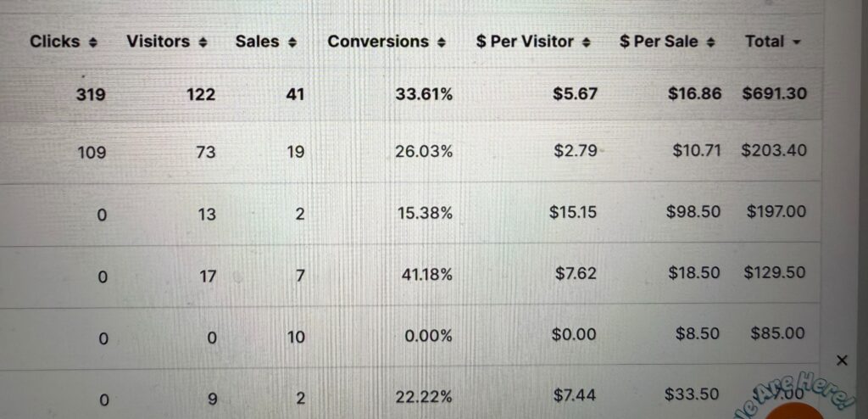This screenshot has width=868, height=419.
Task: Click the $98.50 per sale value
Action: coord(693,212)
